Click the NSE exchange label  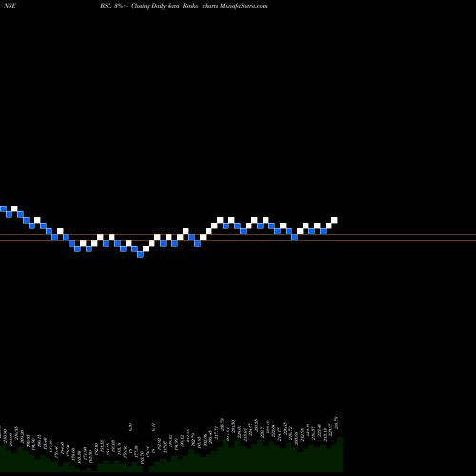10,6
